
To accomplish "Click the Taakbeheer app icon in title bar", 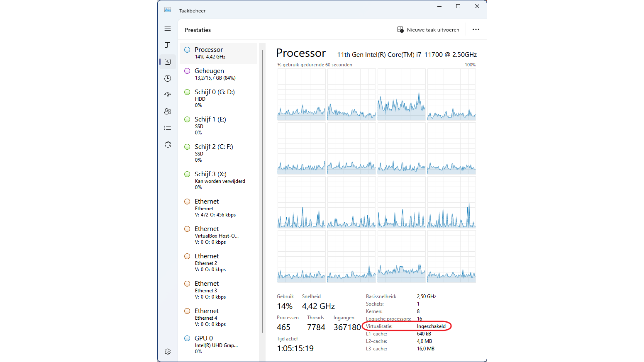I will click(x=168, y=10).
